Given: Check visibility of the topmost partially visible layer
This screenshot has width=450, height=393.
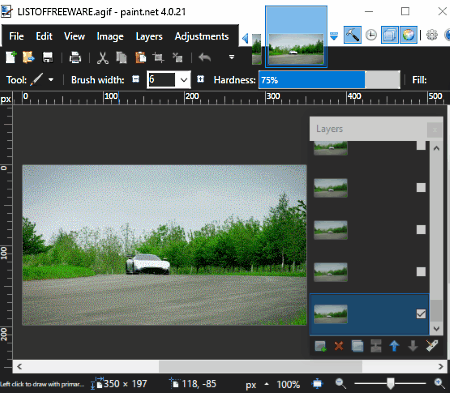Looking at the screenshot, I should coord(421,145).
